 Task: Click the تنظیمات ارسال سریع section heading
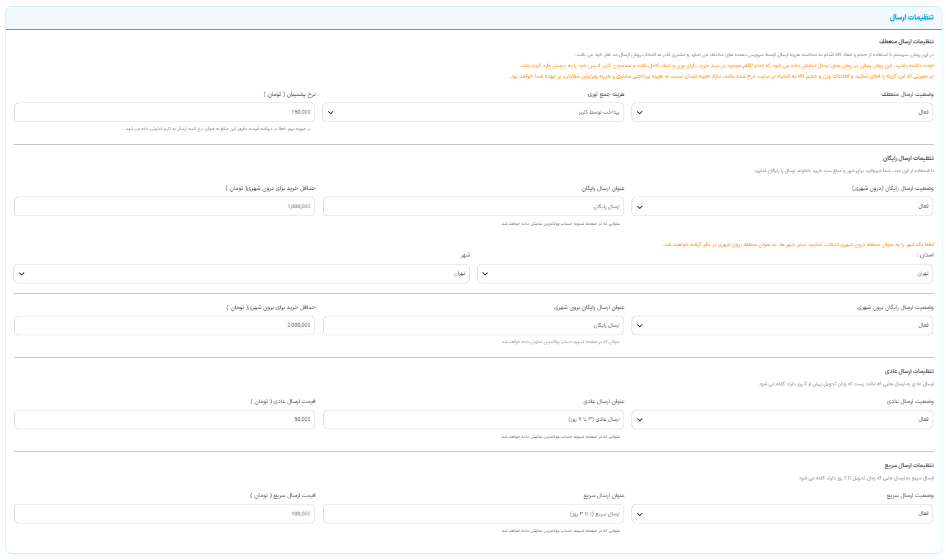pyautogui.click(x=909, y=465)
